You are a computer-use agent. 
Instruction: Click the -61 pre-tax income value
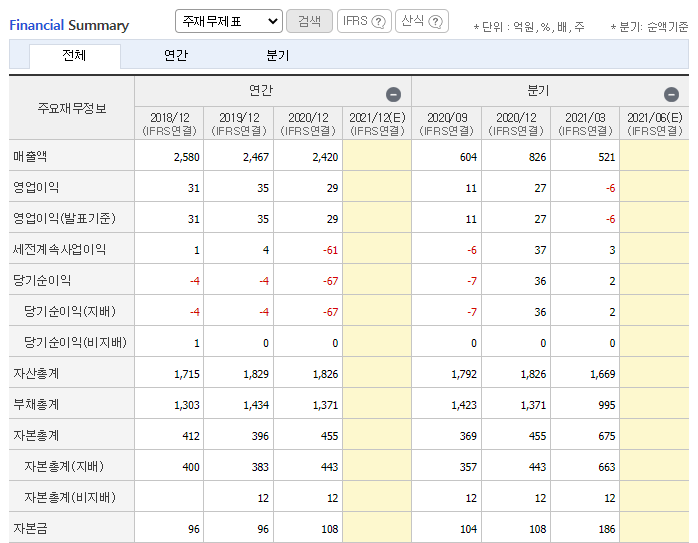330,250
